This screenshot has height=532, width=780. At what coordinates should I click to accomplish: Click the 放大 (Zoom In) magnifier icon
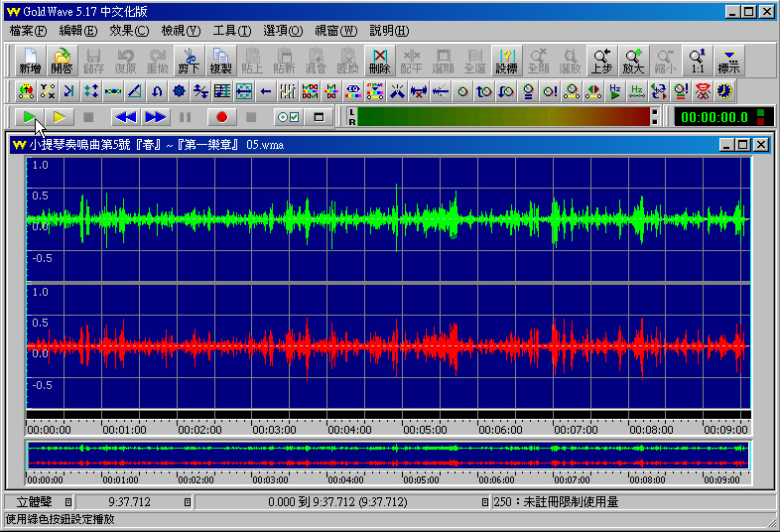coord(633,62)
